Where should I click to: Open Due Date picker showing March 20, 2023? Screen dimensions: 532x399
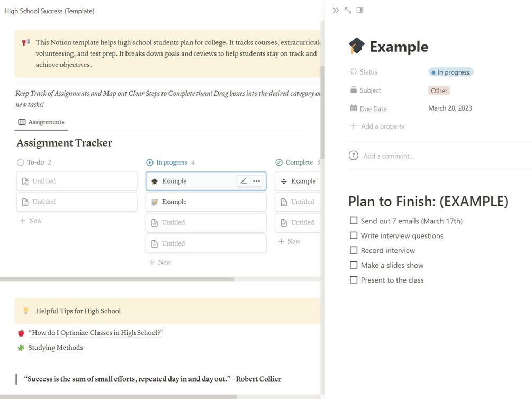coord(450,108)
